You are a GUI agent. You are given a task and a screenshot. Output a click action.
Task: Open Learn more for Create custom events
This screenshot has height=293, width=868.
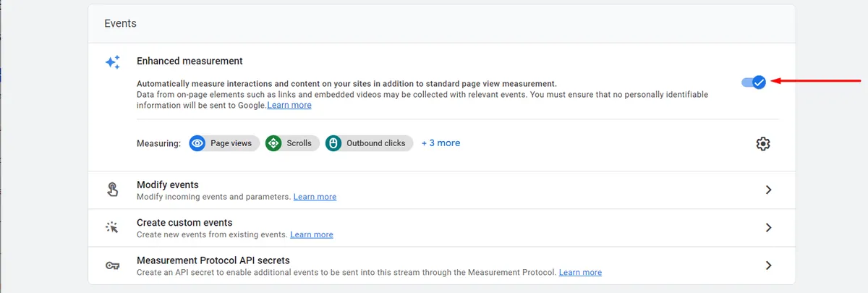312,234
